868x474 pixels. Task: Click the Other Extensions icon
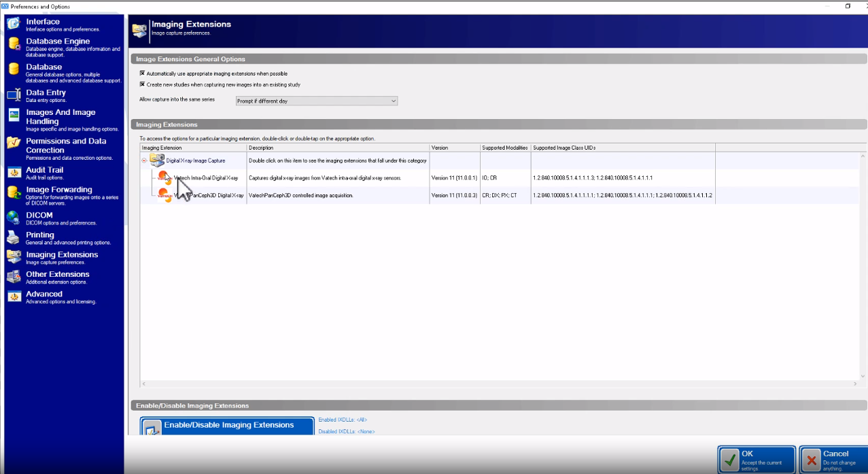14,277
